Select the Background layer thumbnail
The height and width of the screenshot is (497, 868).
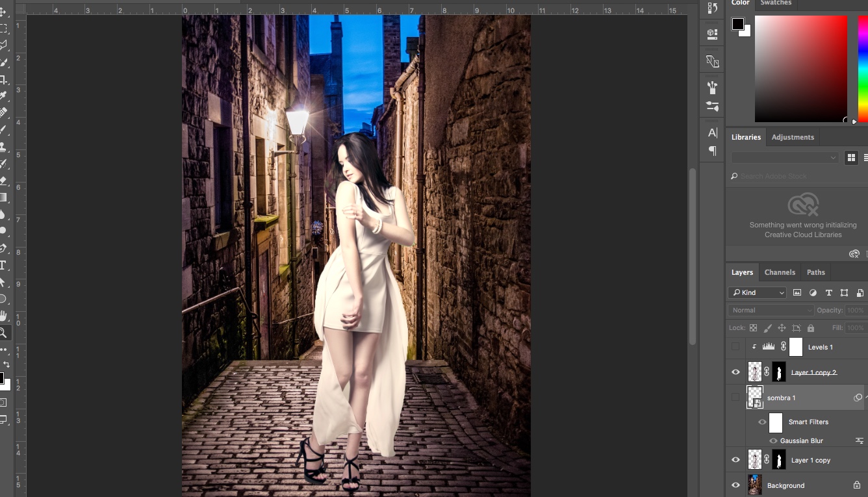tap(755, 485)
